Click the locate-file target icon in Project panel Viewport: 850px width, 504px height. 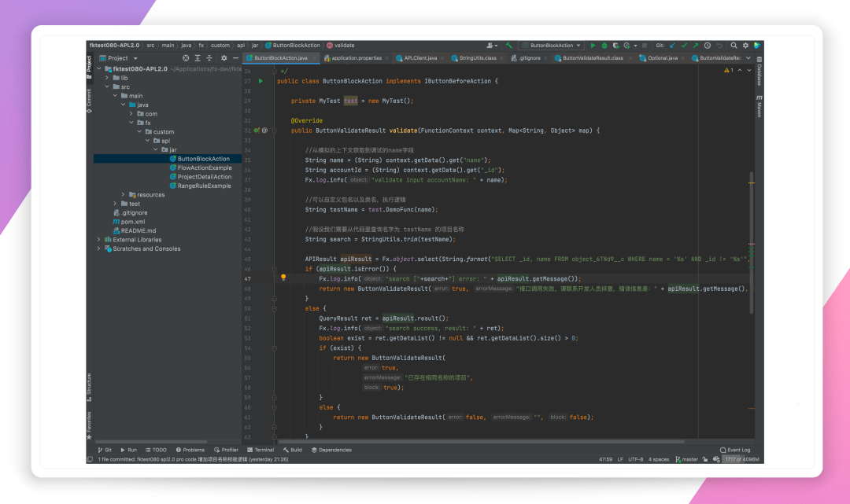[x=186, y=58]
